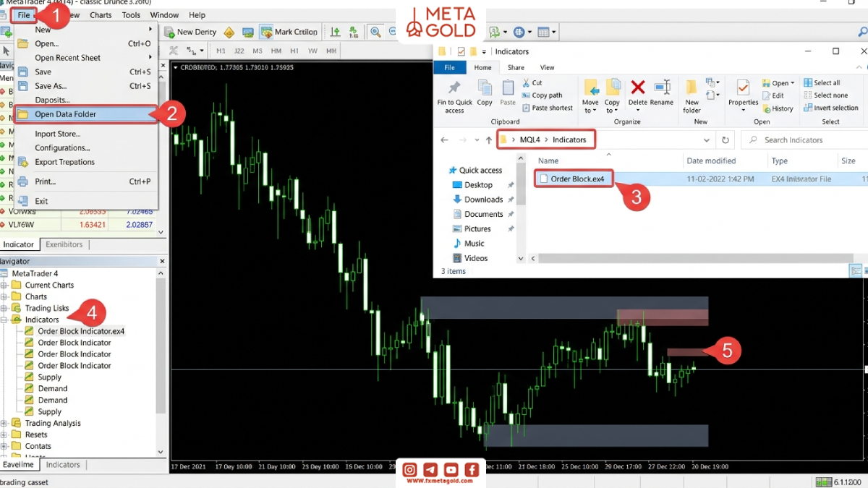
Task: Click the Rename icon in Organize group
Action: (662, 88)
